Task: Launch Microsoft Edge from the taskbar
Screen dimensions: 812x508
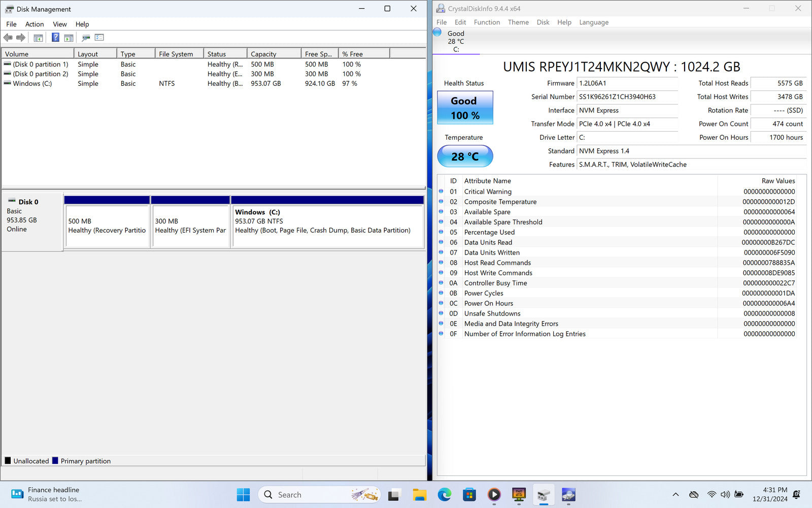Action: pyautogui.click(x=445, y=495)
